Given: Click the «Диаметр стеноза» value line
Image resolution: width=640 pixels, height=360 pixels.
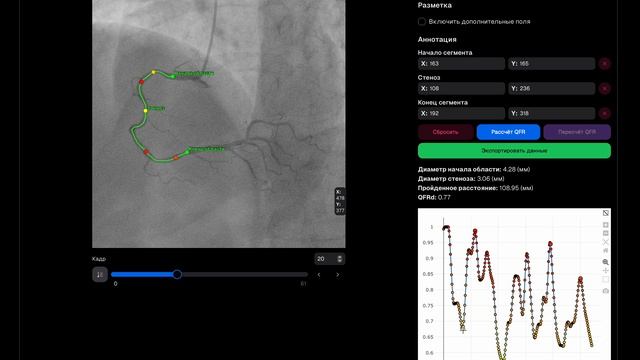Looking at the screenshot, I should (461, 179).
